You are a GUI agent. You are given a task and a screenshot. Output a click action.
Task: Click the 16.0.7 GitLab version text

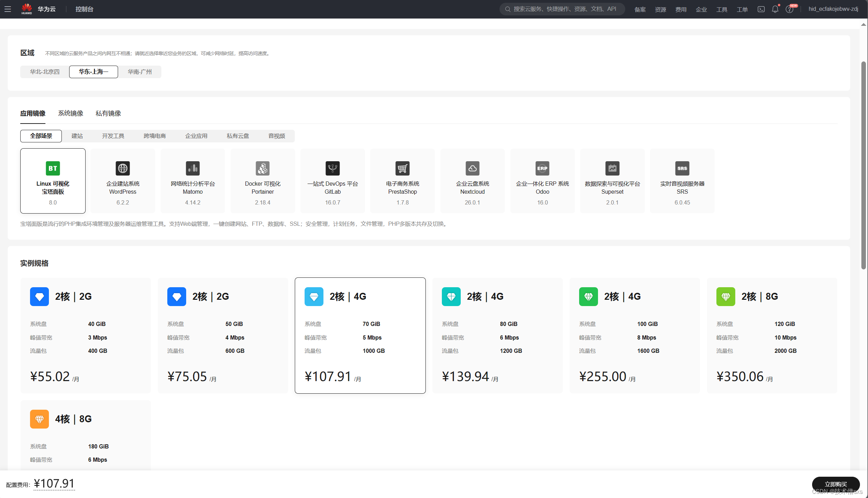(x=333, y=203)
